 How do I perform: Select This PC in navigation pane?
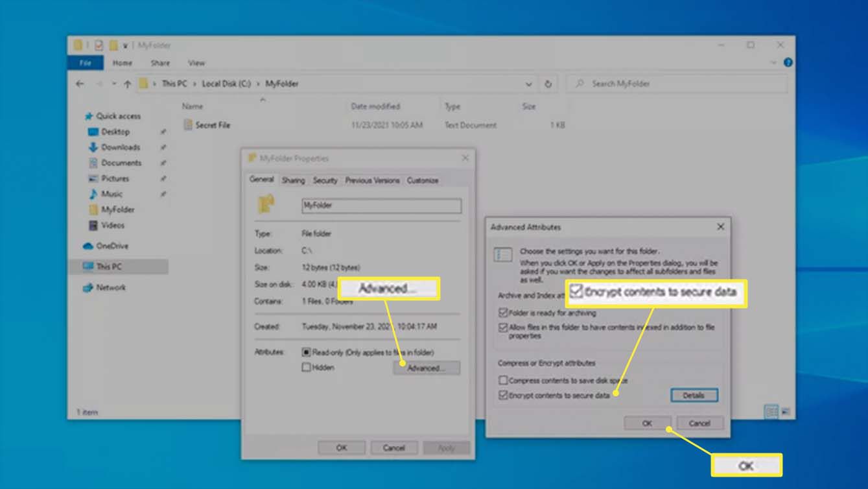(x=108, y=267)
